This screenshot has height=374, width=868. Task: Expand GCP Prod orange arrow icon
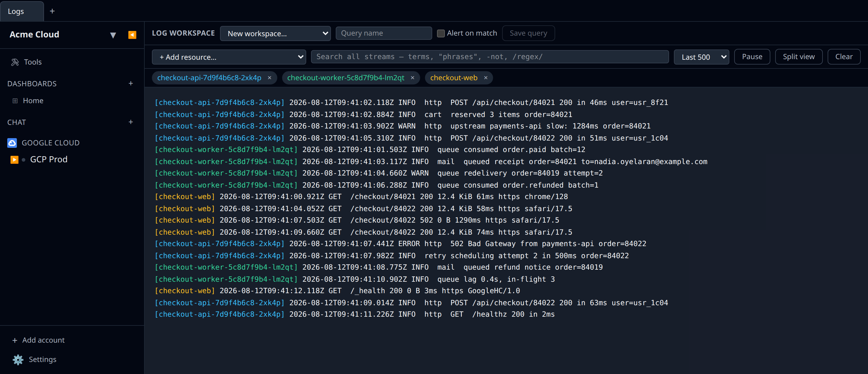tap(14, 160)
